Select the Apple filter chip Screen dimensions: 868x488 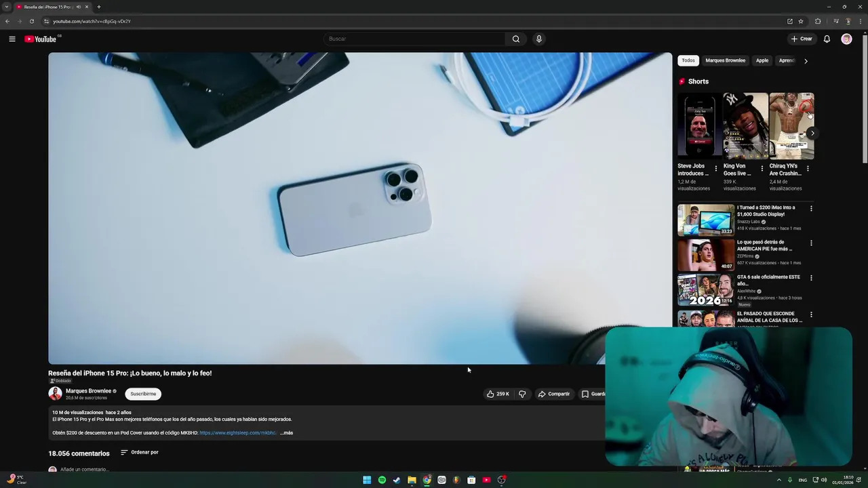click(x=762, y=60)
